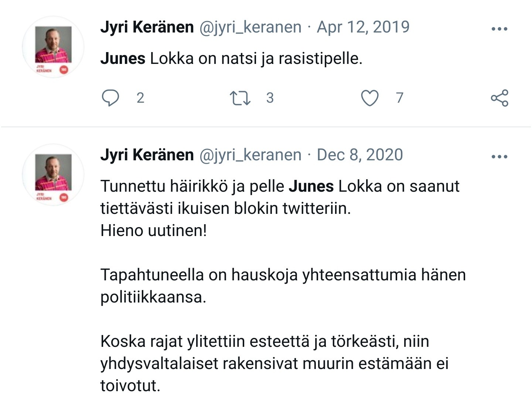Click @jyri_keranen handle on the first tweet
This screenshot has height=410, width=532.
click(250, 27)
